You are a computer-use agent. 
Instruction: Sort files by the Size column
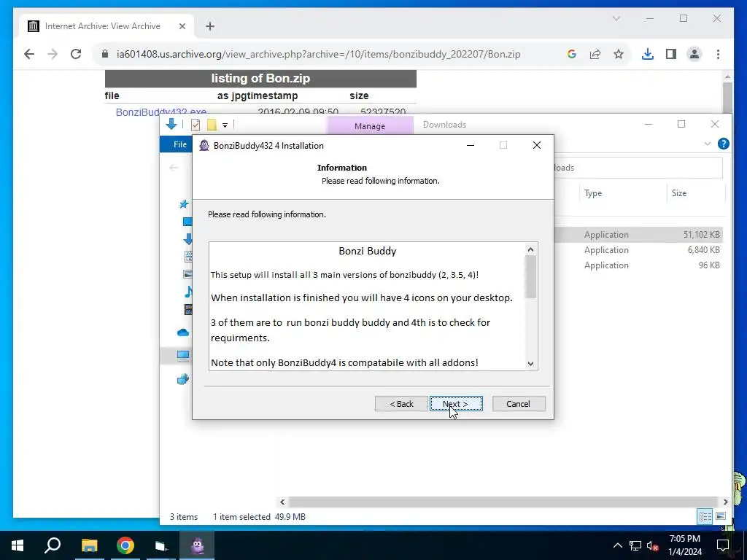679,193
